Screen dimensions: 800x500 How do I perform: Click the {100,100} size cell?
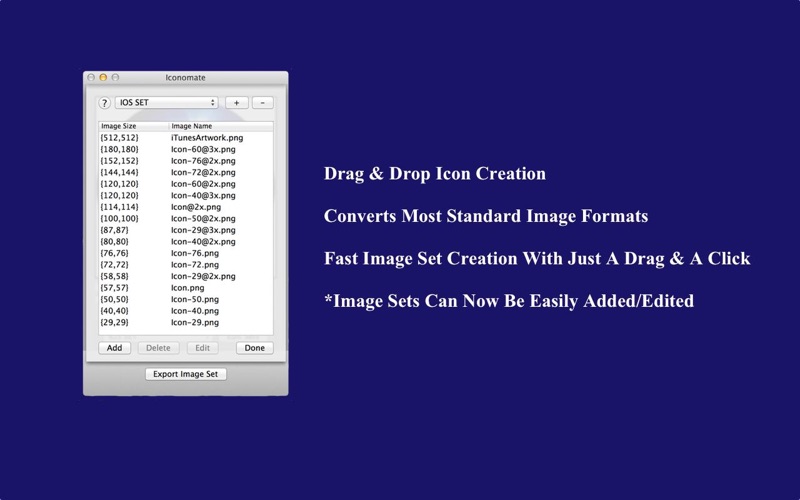coord(119,218)
